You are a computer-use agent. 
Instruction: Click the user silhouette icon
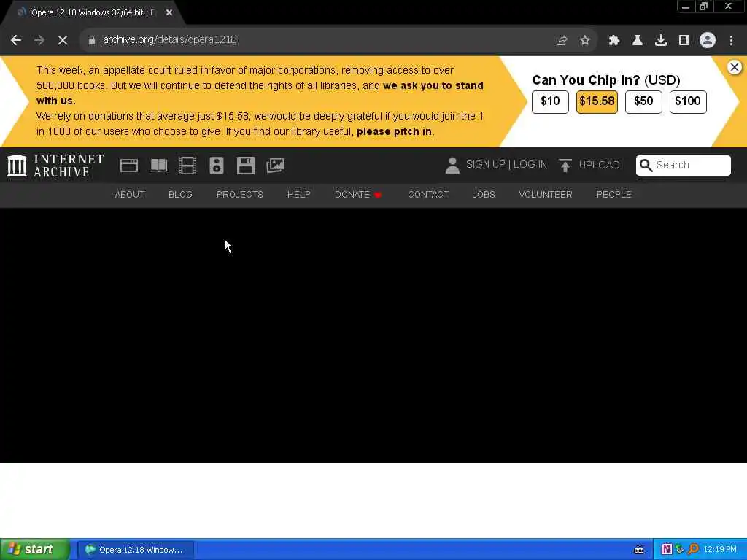(452, 166)
